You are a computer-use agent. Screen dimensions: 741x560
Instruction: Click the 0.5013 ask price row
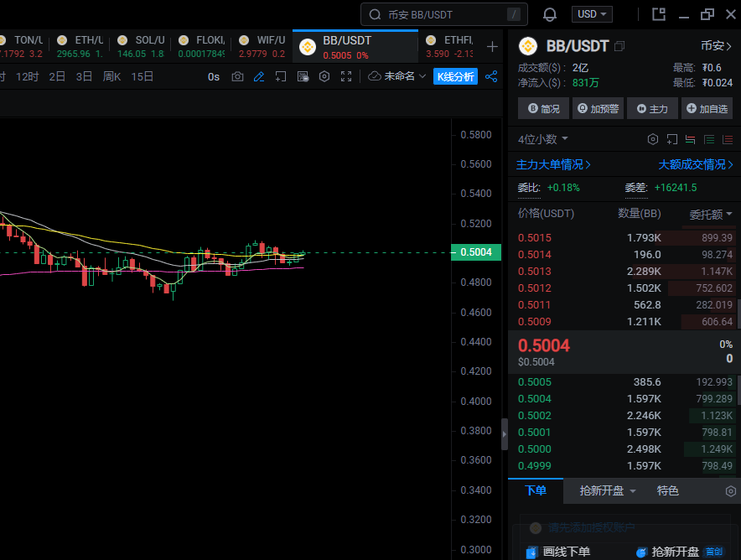point(624,272)
